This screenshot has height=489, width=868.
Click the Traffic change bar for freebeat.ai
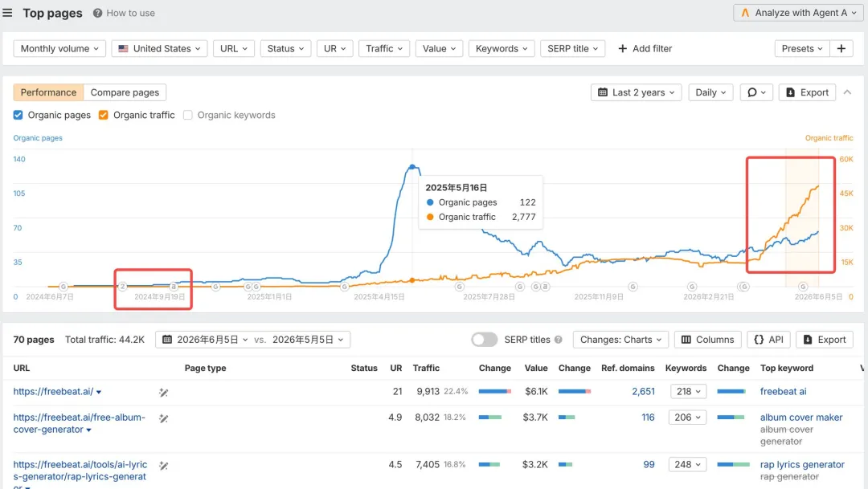click(495, 392)
